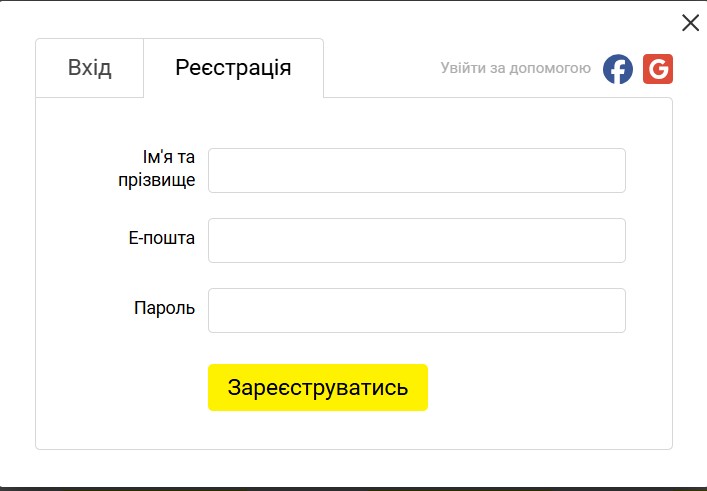Select the Реєстрація tab
Screen dimensions: 707x491
pyautogui.click(x=233, y=68)
